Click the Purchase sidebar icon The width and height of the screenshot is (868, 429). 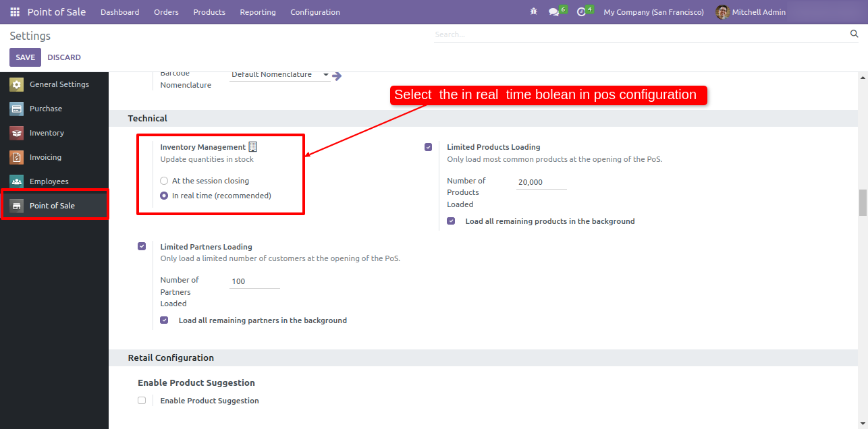[16, 109]
